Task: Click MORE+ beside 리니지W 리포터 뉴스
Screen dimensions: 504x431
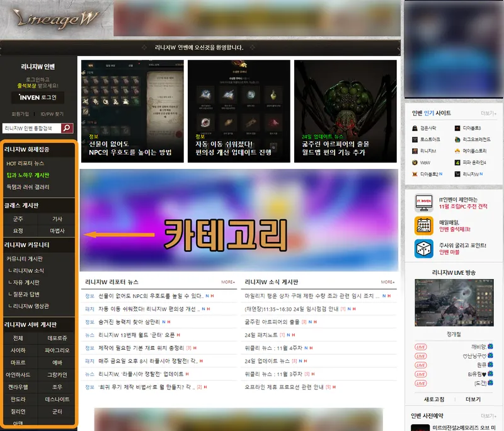Action: click(x=228, y=282)
